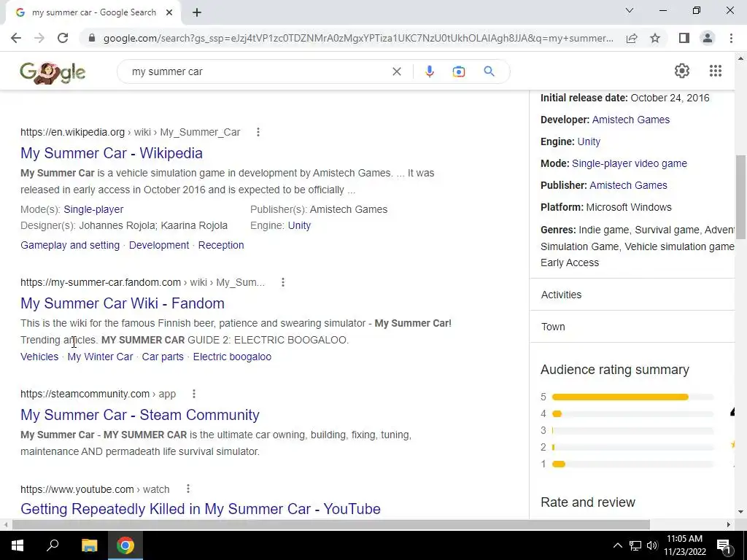Click the 'Rate and review' heading
The height and width of the screenshot is (560, 747).
(x=588, y=502)
